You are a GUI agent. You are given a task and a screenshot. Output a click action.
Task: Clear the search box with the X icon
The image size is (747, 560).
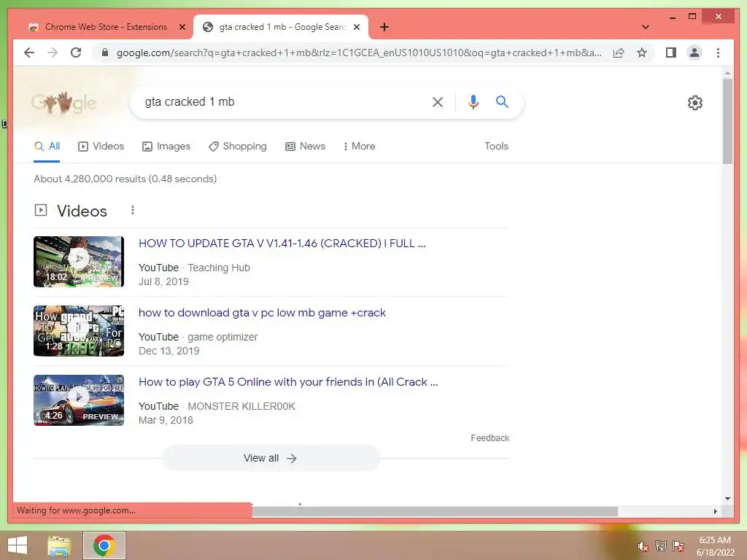[x=438, y=102]
